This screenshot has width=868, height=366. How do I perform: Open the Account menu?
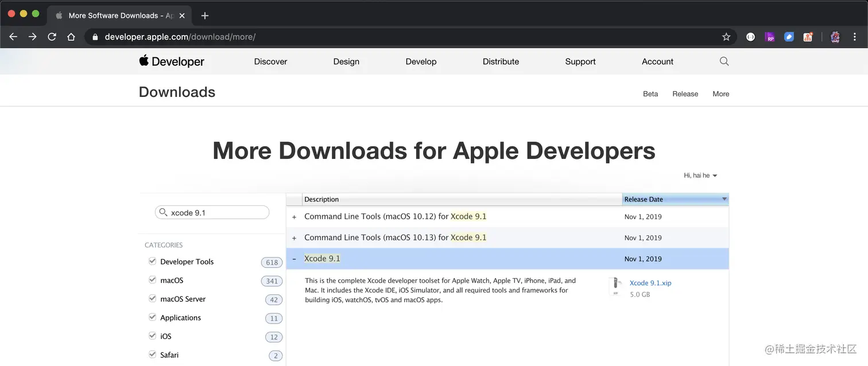(x=657, y=61)
